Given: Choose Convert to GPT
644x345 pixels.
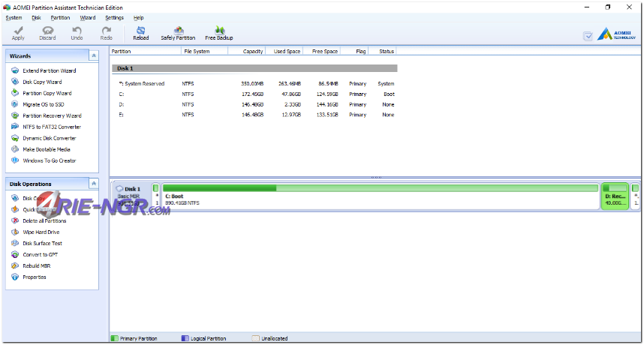Looking at the screenshot, I should point(41,255).
